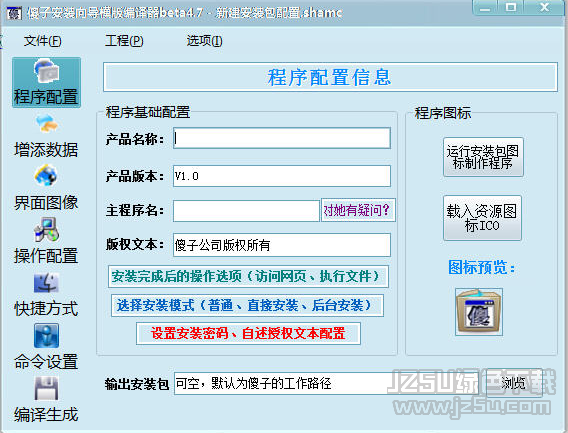This screenshot has width=568, height=433.
Task: Click the 程序图标 group label
Action: 443,113
